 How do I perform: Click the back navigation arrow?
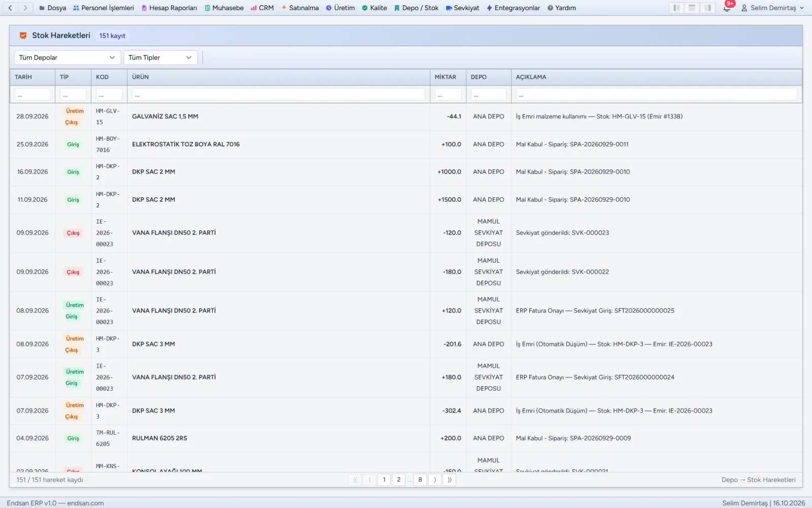click(x=10, y=8)
